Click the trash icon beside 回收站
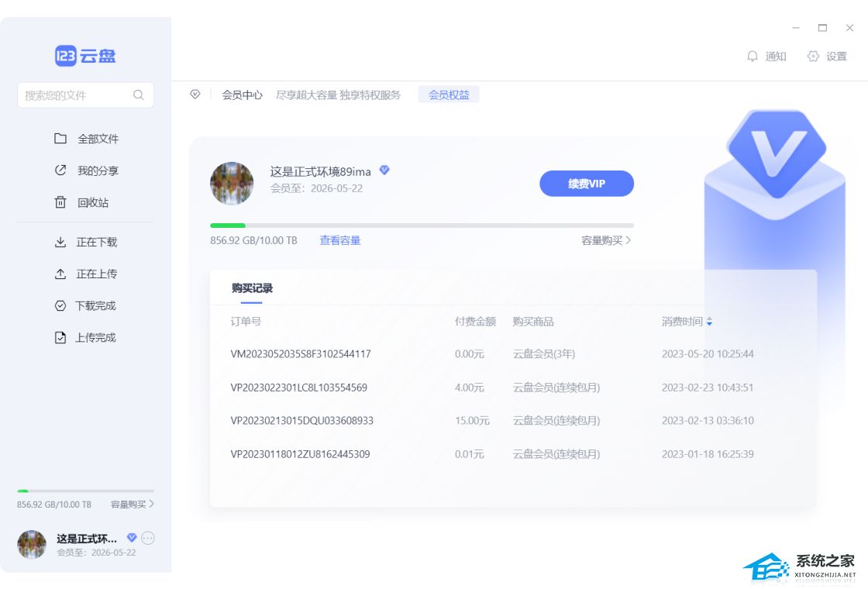The image size is (868, 589). [x=60, y=202]
